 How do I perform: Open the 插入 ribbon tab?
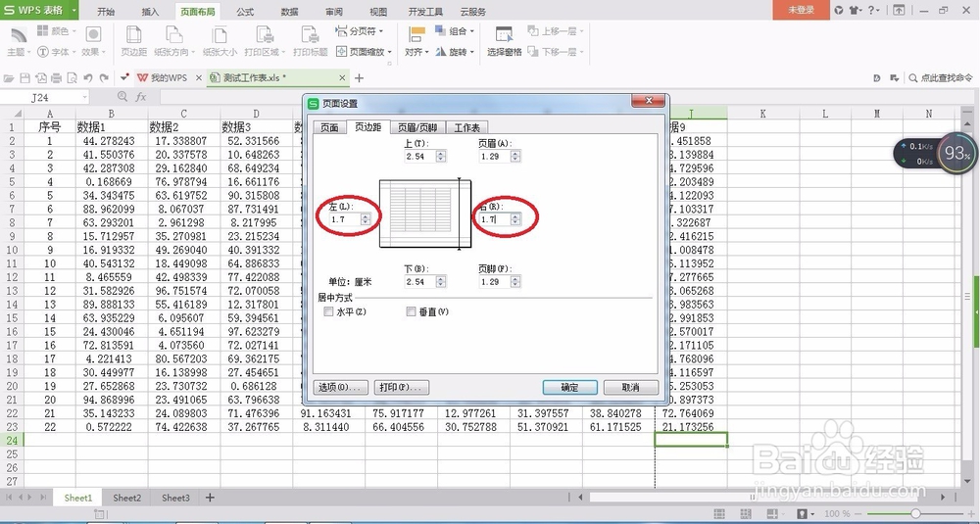pyautogui.click(x=150, y=12)
